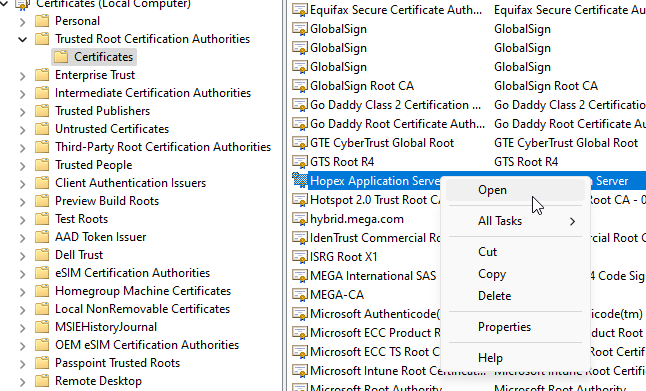The image size is (646, 391).
Task: Select Local NonRemovable Certificates tree item
Action: coord(142,309)
